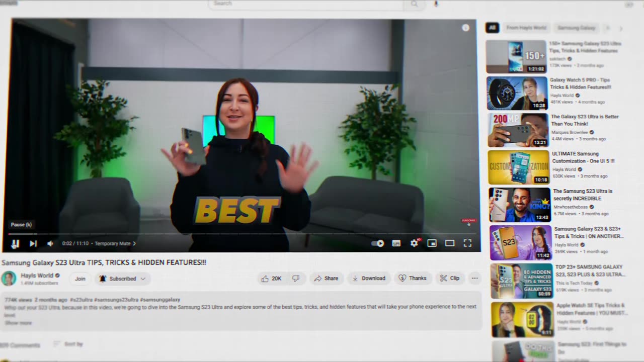This screenshot has width=644, height=362.
Task: Mute the video volume speaker icon
Action: tap(50, 244)
